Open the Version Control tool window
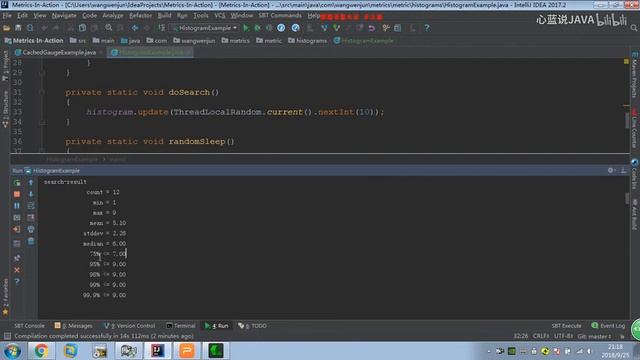640x360 pixels. 129,326
